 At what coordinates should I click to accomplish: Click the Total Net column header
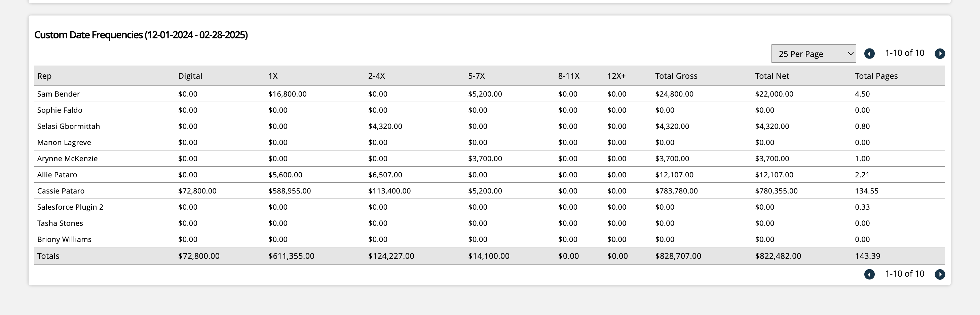(x=772, y=76)
